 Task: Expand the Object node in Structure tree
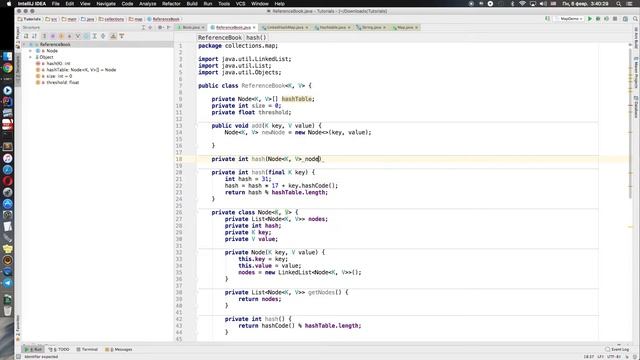[x=31, y=57]
